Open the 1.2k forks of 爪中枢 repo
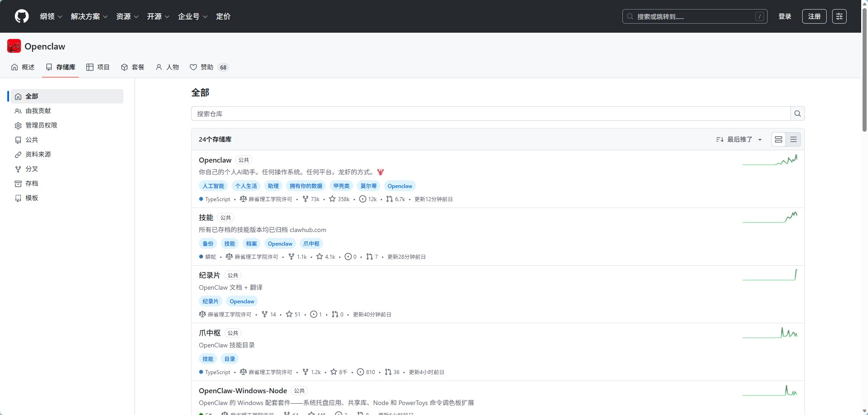The width and height of the screenshot is (868, 415). pyautogui.click(x=311, y=372)
